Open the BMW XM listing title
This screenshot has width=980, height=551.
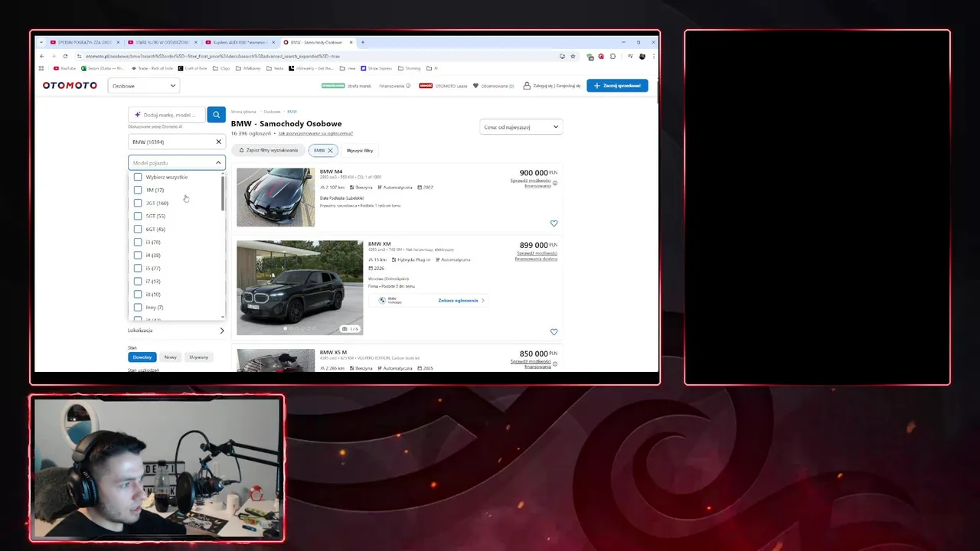[379, 244]
